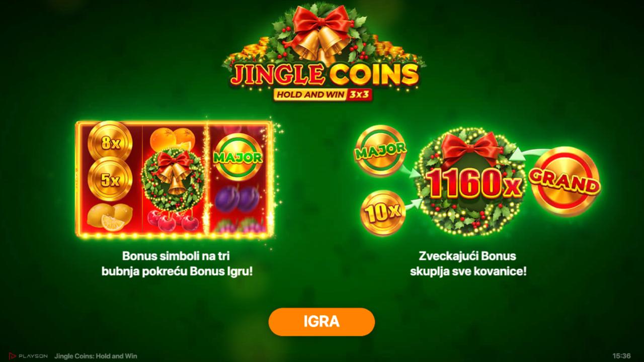Click the 'Zveckajući Bonus' description text

tap(468, 263)
